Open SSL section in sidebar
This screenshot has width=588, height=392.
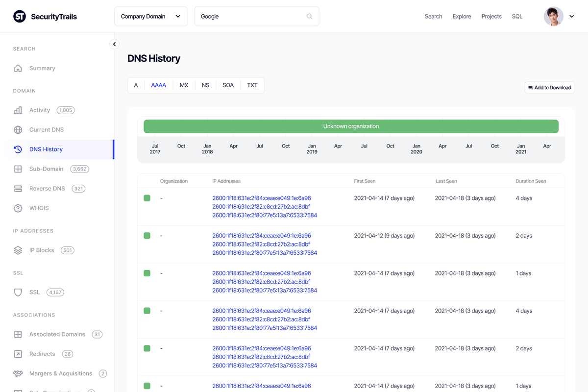click(35, 293)
